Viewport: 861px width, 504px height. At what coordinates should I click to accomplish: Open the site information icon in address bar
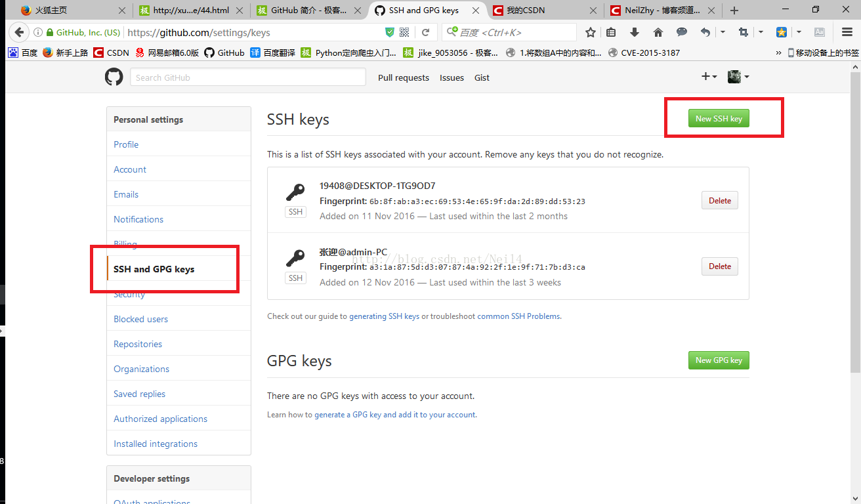point(37,32)
